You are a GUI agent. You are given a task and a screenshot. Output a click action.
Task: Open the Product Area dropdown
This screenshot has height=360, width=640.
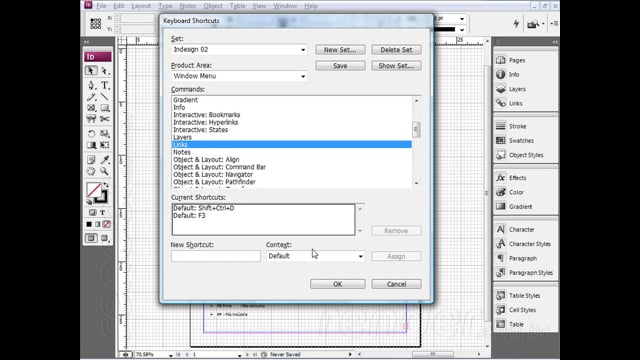(x=239, y=76)
